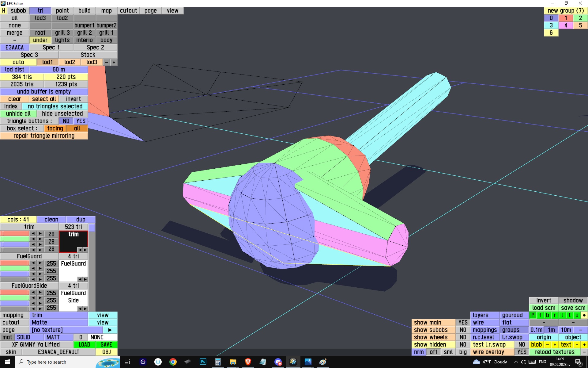Click the text size minus button
The image size is (588, 368).
pos(577,344)
